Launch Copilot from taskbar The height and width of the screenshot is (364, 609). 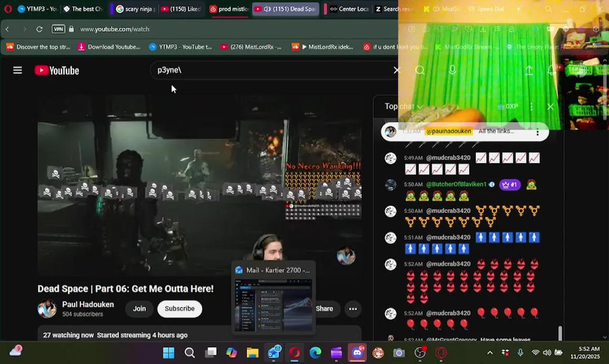click(x=232, y=352)
